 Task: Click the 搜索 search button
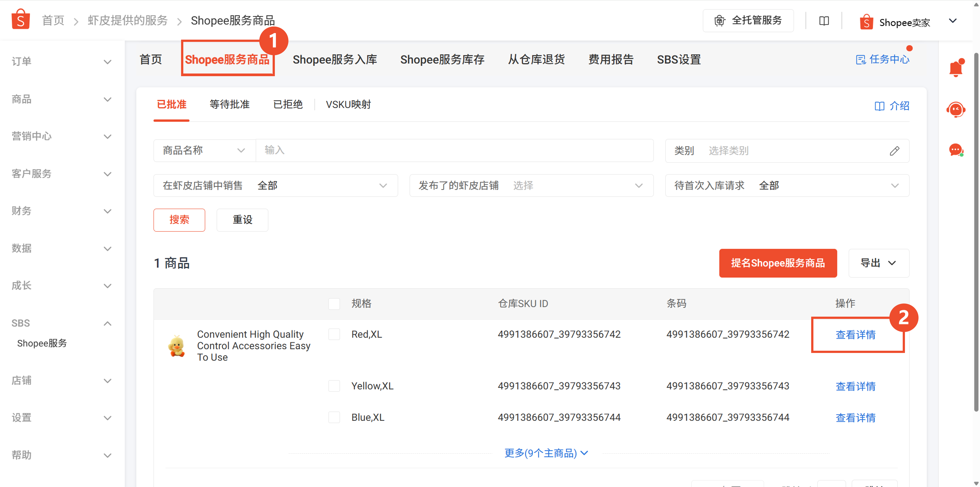(179, 220)
